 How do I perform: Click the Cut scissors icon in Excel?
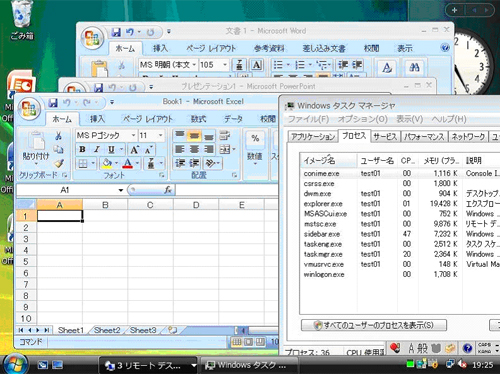click(x=58, y=135)
